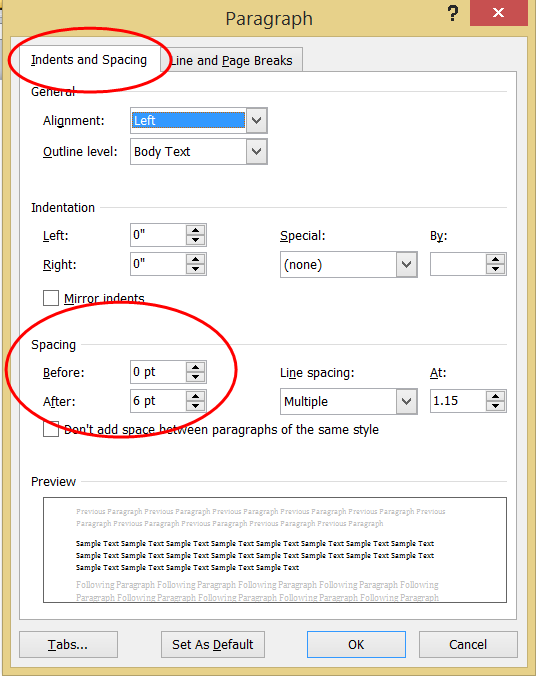Viewport: 536px width, 676px height.
Task: Click Set As Default button
Action: pyautogui.click(x=213, y=645)
